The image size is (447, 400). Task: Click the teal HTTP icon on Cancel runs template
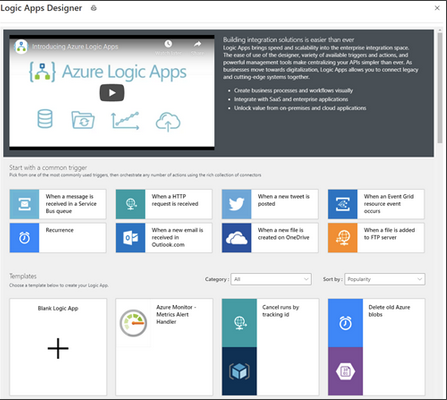point(239,323)
